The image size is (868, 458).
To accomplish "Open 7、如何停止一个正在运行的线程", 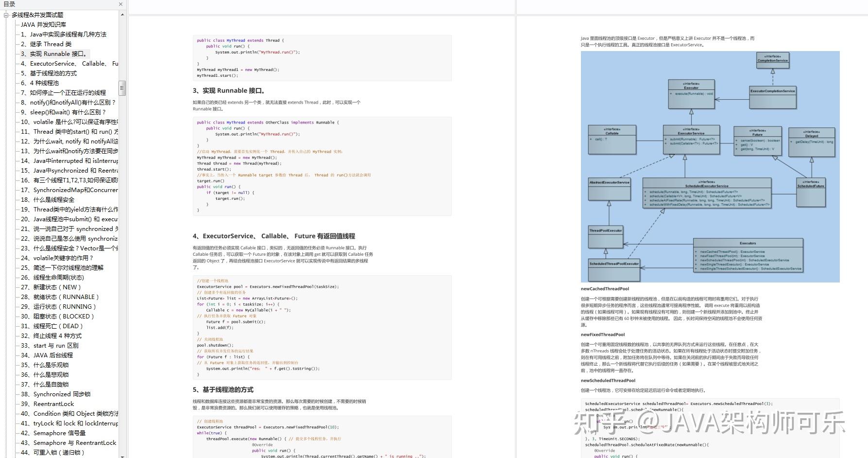I will tap(63, 93).
